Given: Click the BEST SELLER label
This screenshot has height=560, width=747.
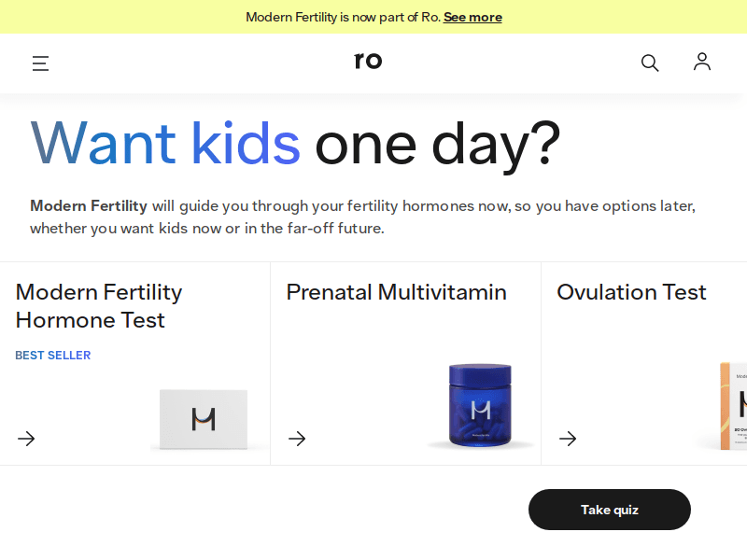Looking at the screenshot, I should [53, 355].
